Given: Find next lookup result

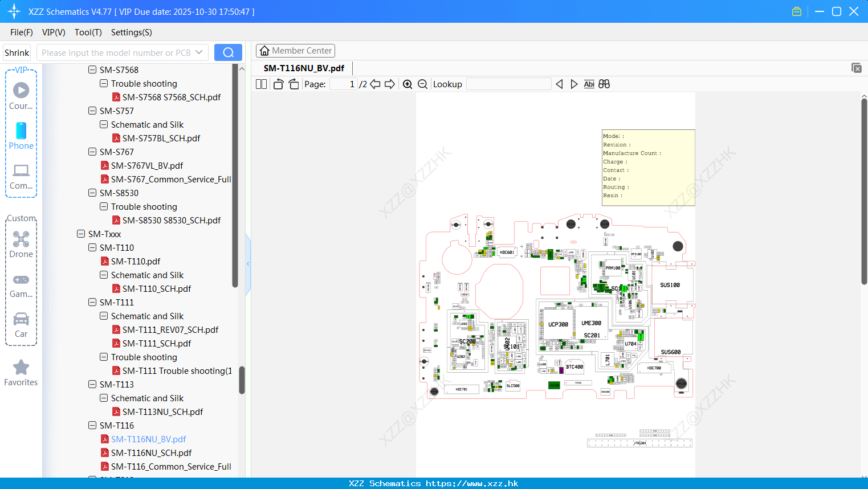Looking at the screenshot, I should pos(574,84).
